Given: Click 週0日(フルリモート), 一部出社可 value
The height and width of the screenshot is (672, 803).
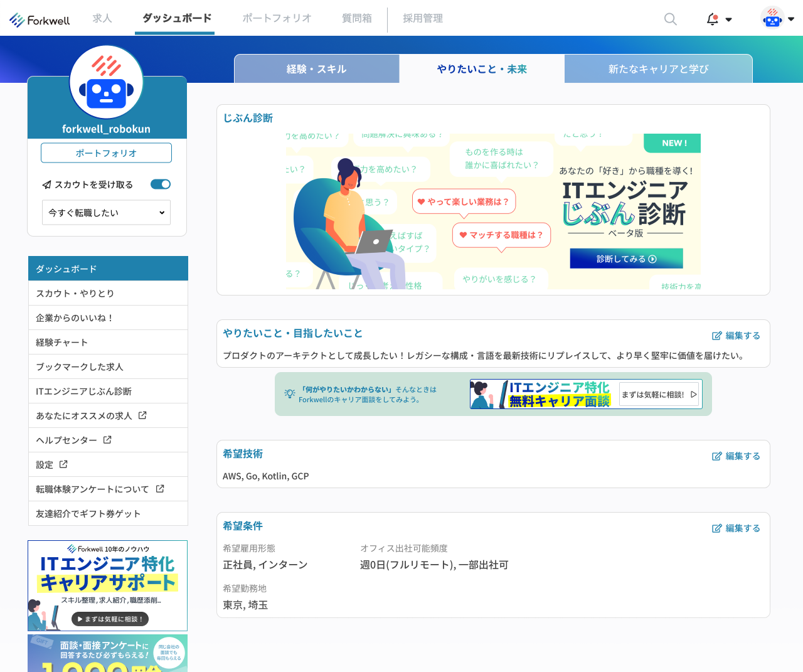Looking at the screenshot, I should [434, 565].
